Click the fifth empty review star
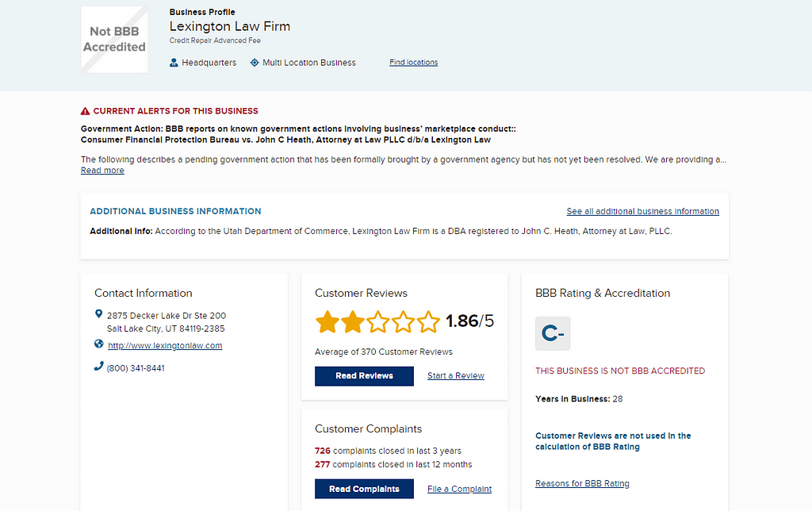 click(x=428, y=321)
